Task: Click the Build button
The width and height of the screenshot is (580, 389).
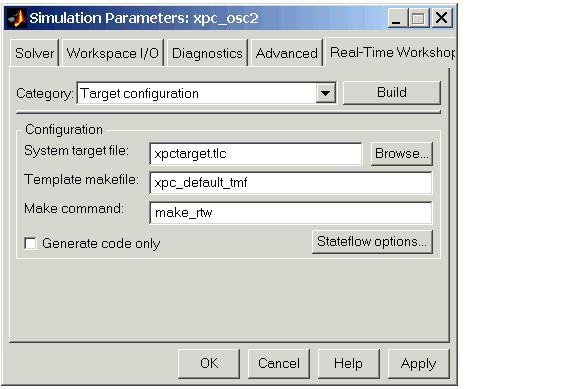Action: pyautogui.click(x=392, y=92)
